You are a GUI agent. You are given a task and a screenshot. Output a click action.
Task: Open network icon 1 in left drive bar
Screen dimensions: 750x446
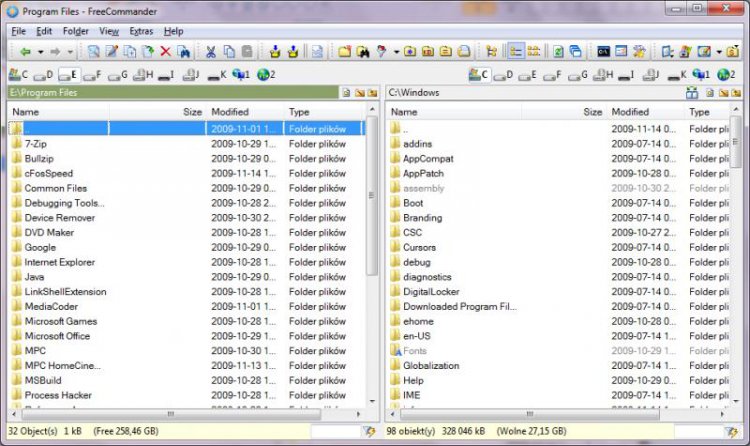pos(241,75)
